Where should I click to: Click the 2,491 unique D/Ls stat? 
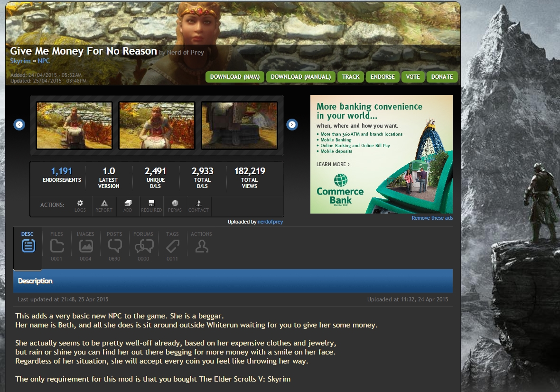click(155, 177)
